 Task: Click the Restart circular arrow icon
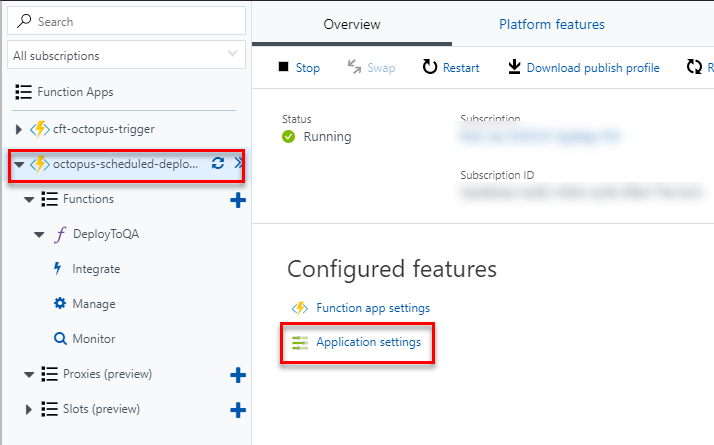pyautogui.click(x=429, y=67)
